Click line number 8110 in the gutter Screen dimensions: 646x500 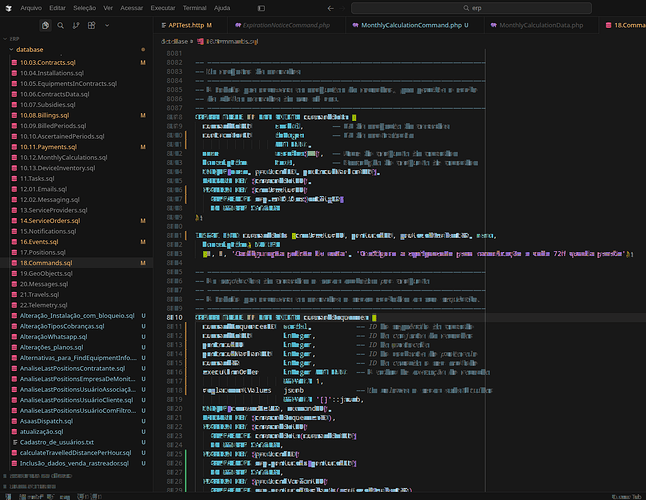point(174,318)
